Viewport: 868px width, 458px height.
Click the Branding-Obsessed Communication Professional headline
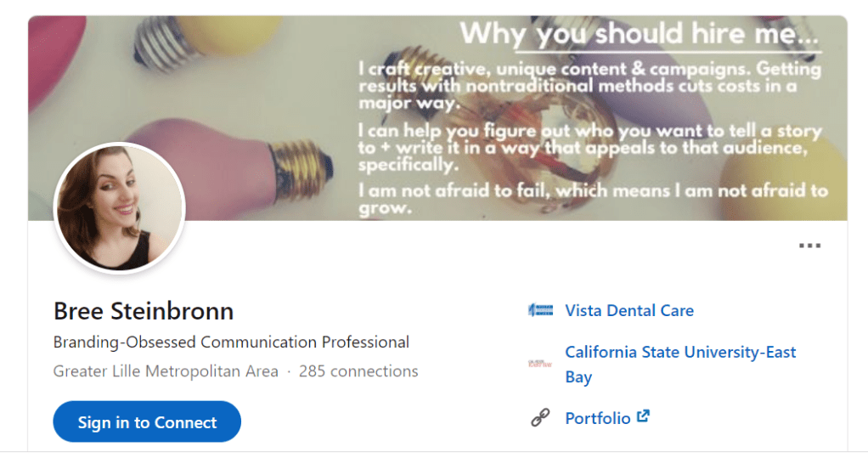coord(231,342)
